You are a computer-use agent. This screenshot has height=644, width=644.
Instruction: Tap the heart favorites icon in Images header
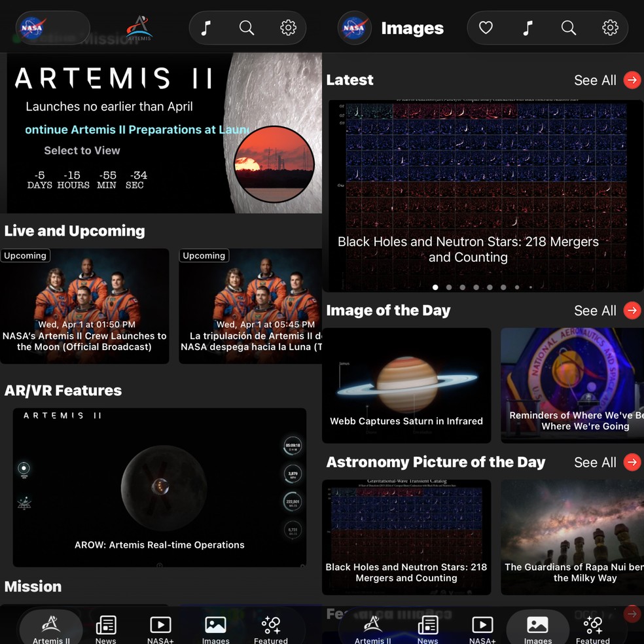pyautogui.click(x=486, y=27)
